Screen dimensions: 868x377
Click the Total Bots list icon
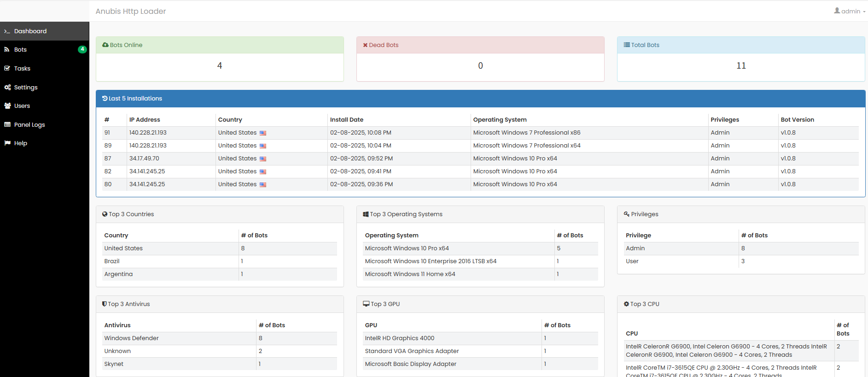tap(627, 45)
